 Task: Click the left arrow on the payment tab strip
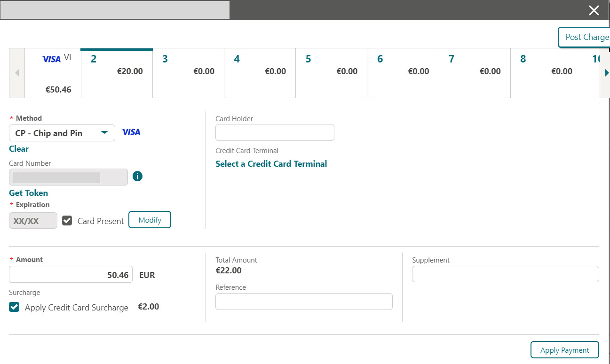pyautogui.click(x=16, y=72)
